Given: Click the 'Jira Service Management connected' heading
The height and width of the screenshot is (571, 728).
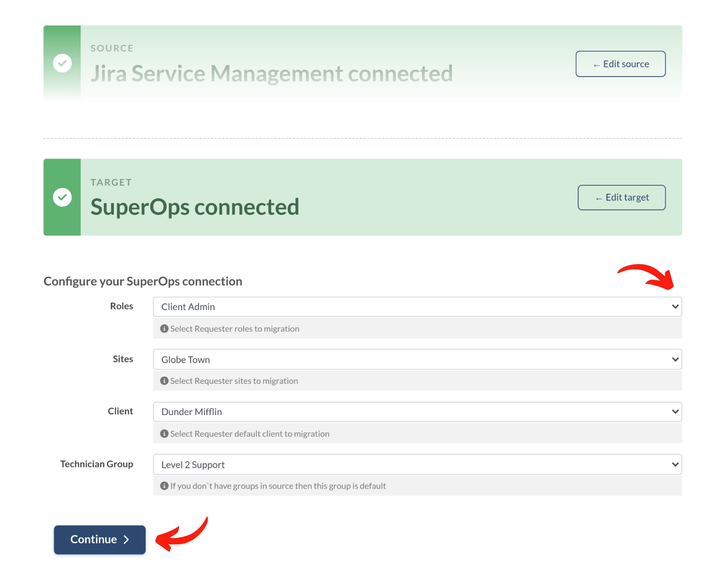Looking at the screenshot, I should point(272,73).
